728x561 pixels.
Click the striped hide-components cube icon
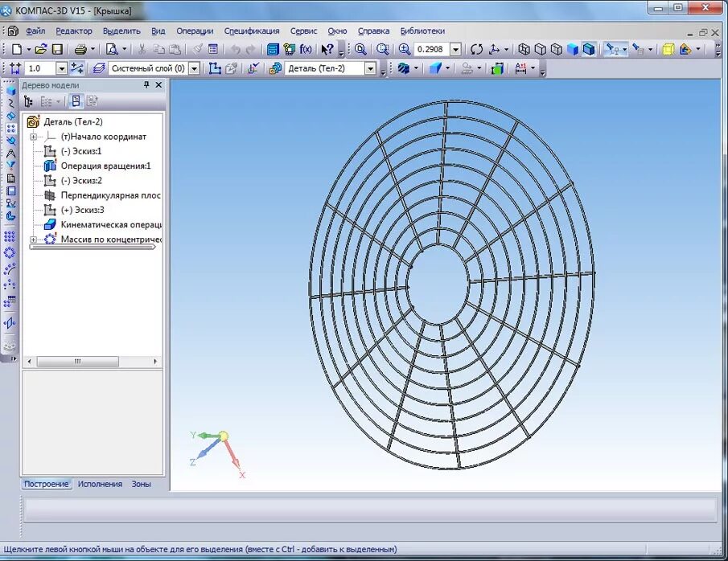404,68
